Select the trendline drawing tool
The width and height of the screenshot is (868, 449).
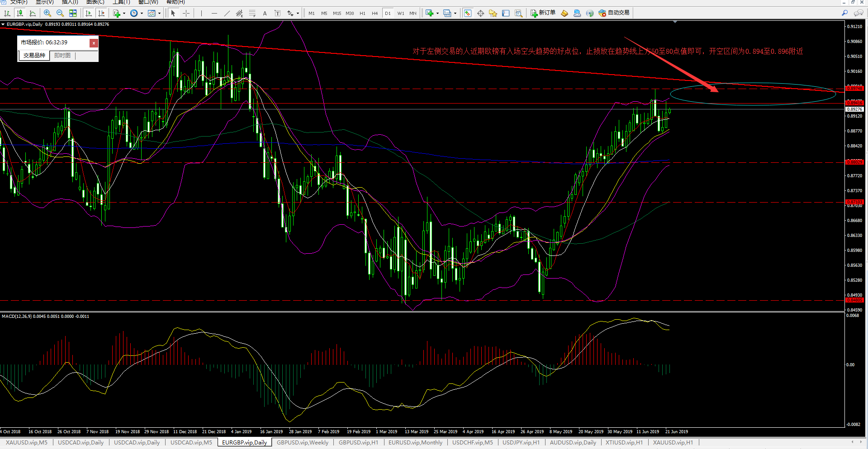(227, 13)
